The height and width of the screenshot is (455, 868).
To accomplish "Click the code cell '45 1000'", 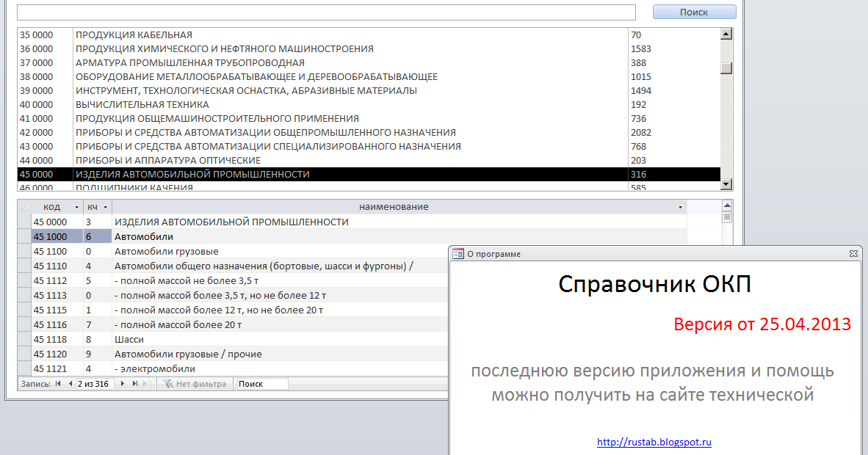I will tap(57, 236).
